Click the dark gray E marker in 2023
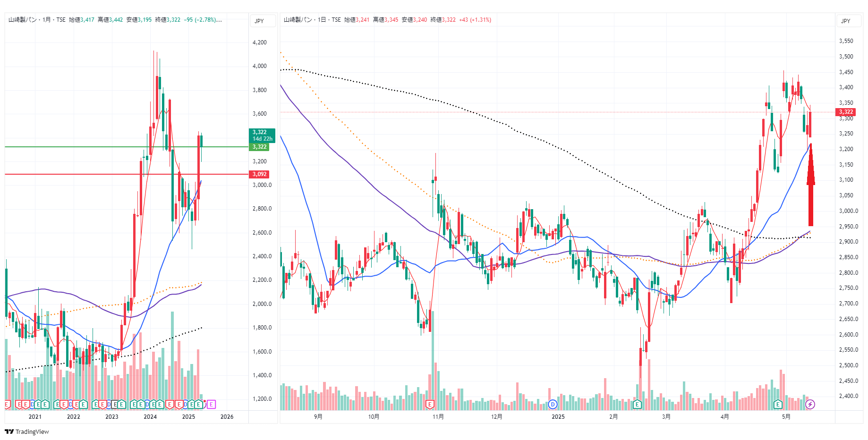868x440 pixels. (115, 405)
